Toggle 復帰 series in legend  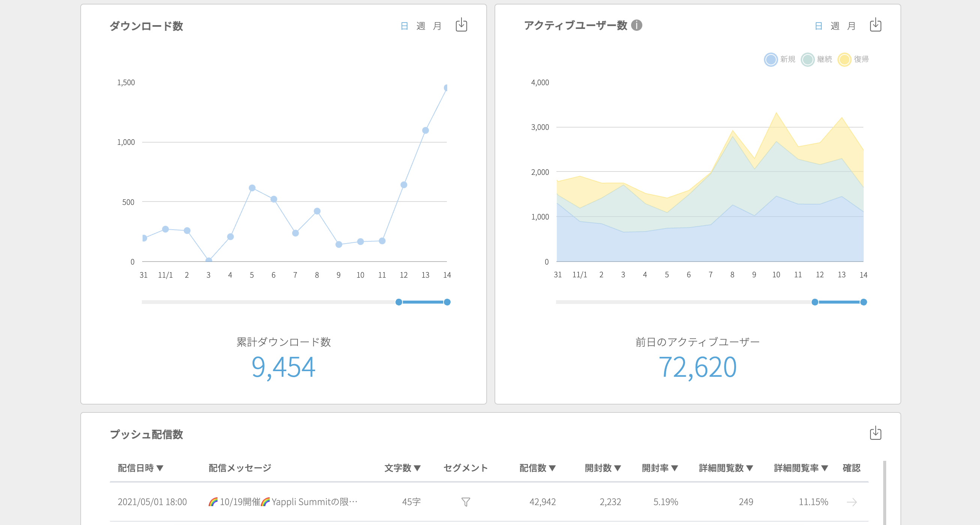click(853, 59)
